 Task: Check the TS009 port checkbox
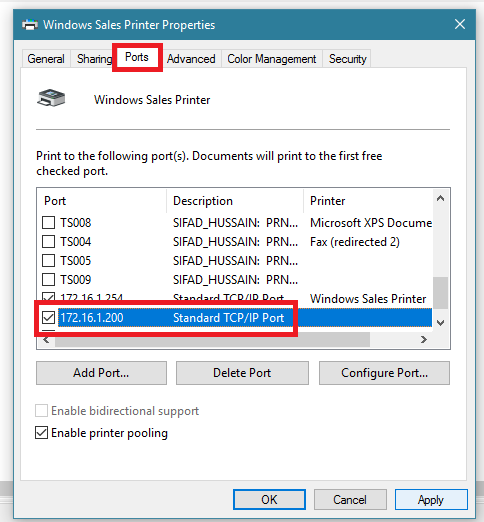48,279
